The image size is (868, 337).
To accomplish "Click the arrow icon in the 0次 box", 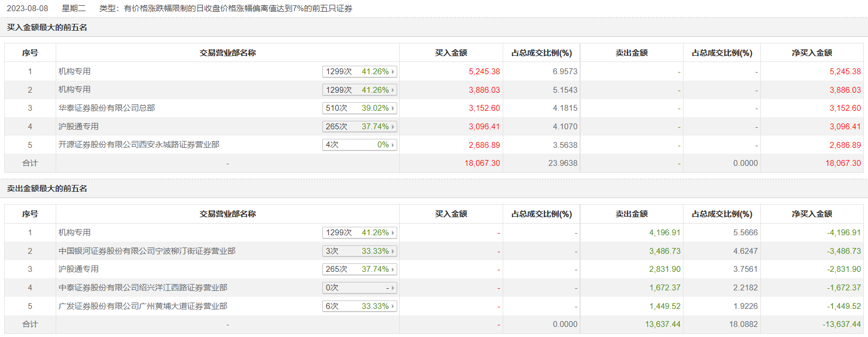I will pos(393,288).
